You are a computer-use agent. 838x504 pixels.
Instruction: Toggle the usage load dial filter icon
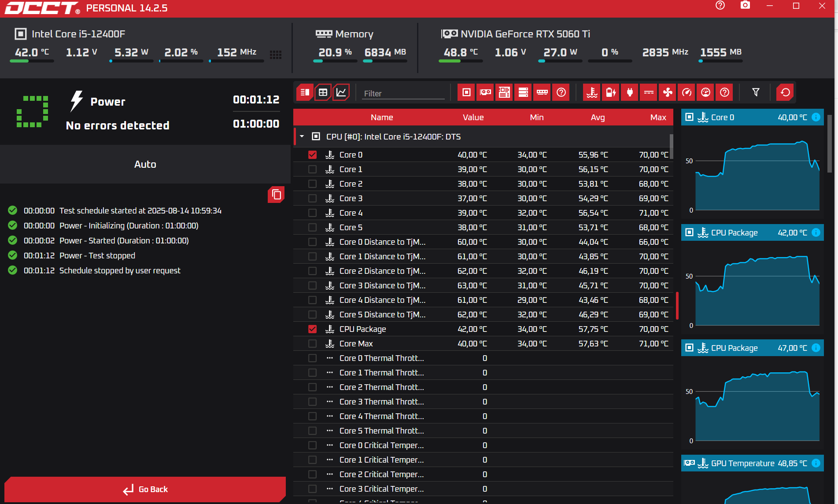click(x=705, y=92)
